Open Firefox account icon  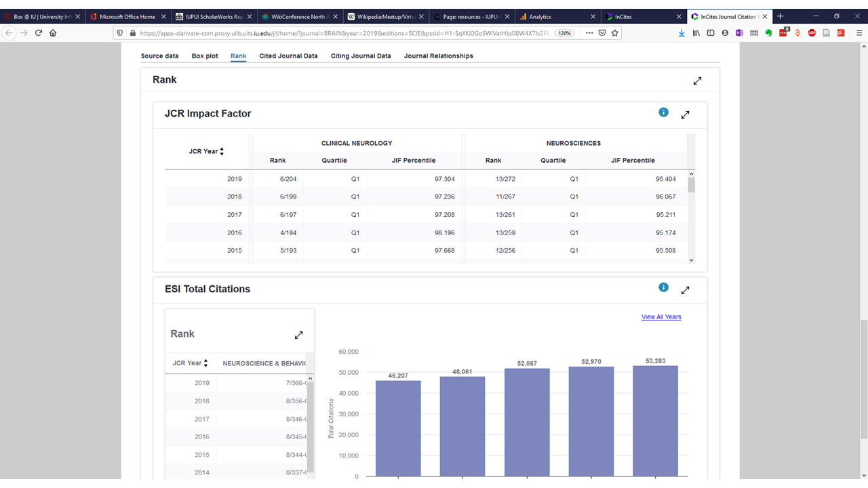tap(725, 33)
